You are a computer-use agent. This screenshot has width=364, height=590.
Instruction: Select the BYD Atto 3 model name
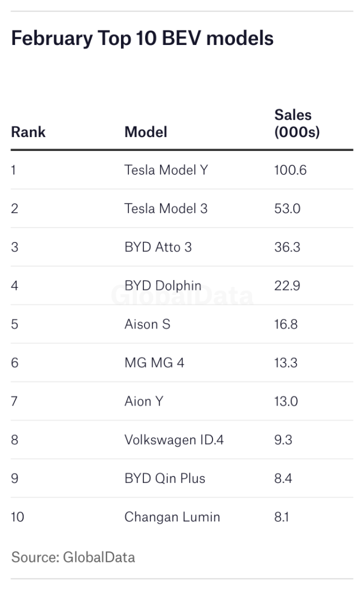(158, 247)
